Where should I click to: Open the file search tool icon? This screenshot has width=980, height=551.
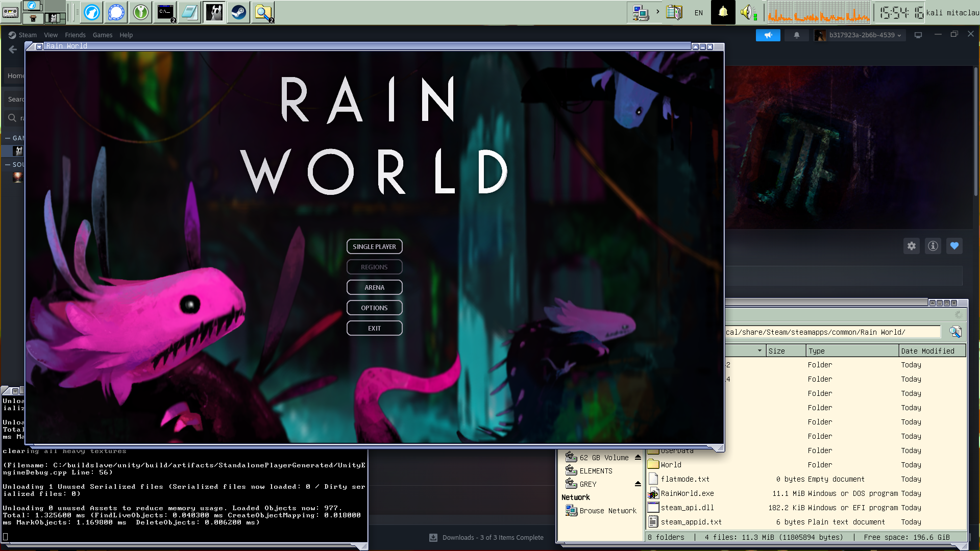(x=263, y=13)
